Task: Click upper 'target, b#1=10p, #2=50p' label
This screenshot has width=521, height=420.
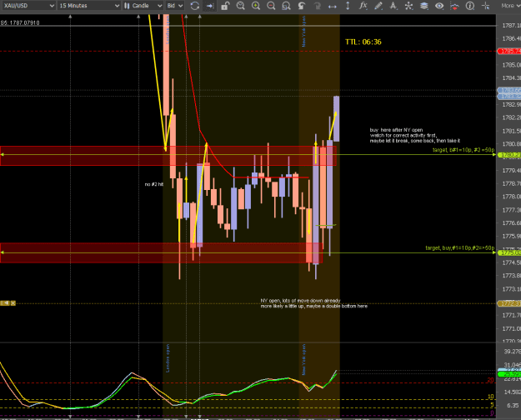Action: pos(463,150)
